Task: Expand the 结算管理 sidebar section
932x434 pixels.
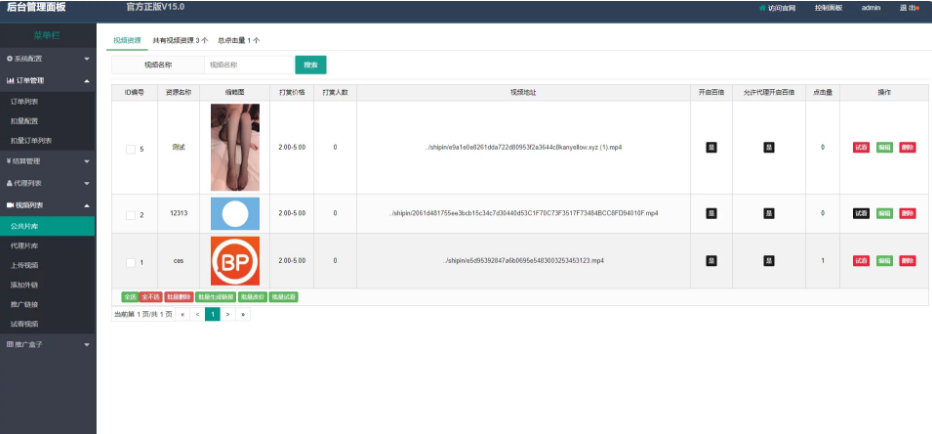Action: 48,161
